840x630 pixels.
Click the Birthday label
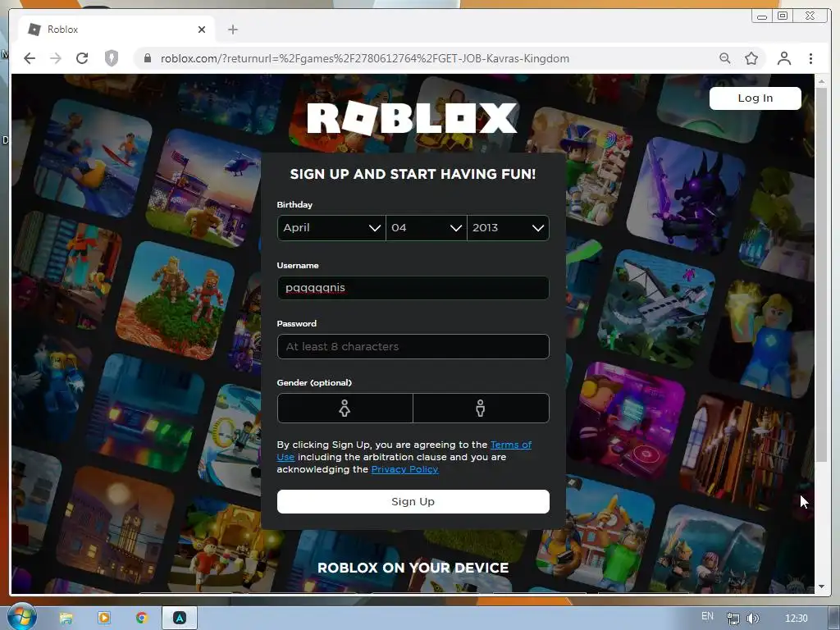(x=294, y=204)
